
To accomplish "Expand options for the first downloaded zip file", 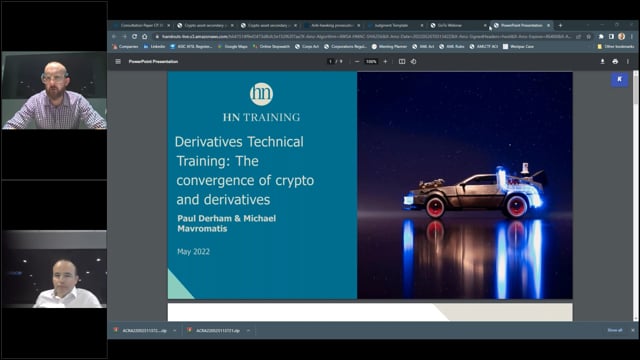I will pyautogui.click(x=175, y=331).
